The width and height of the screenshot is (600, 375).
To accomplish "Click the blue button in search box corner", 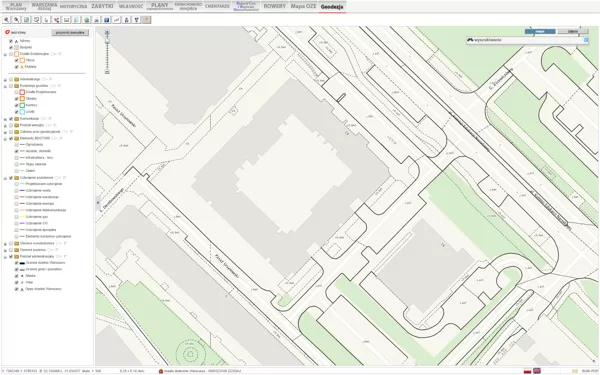I will click(x=586, y=40).
